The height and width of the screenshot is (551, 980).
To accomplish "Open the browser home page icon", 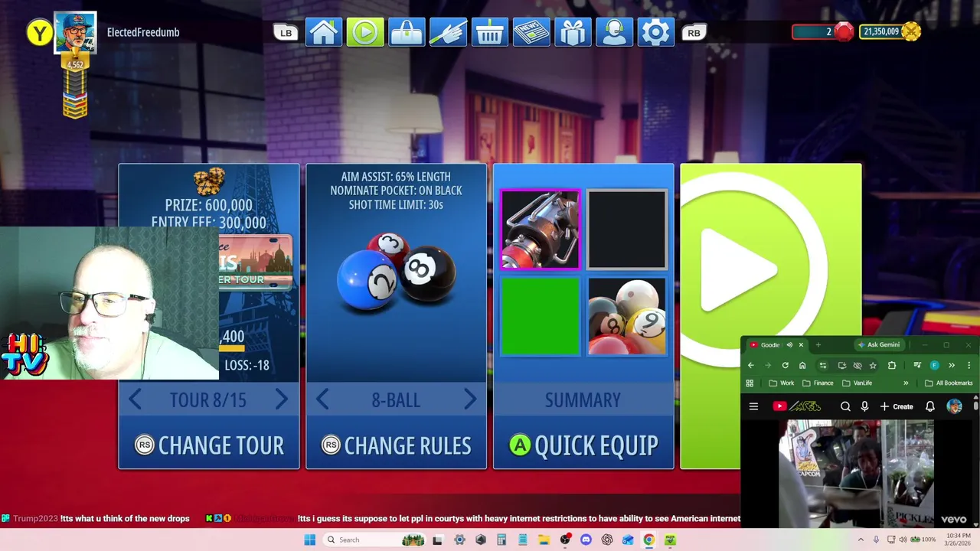I will pos(802,365).
